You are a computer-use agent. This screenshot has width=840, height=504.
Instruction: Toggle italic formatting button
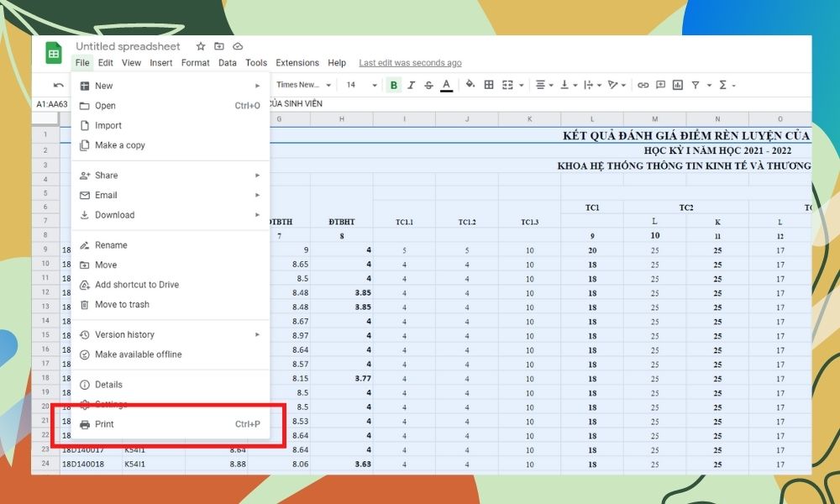pyautogui.click(x=412, y=85)
